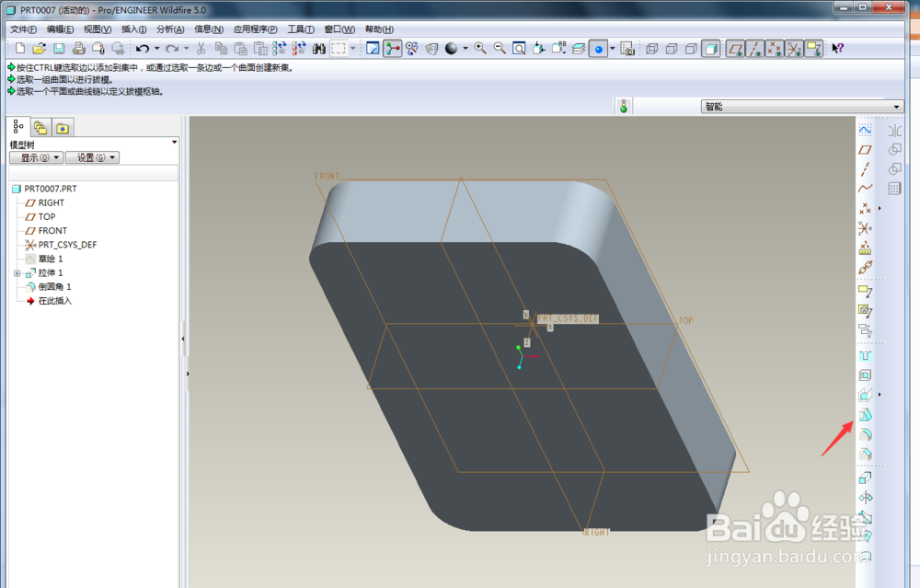Open the 模型树 panel arrow dropdown
Image resolution: width=920 pixels, height=588 pixels.
[x=174, y=143]
